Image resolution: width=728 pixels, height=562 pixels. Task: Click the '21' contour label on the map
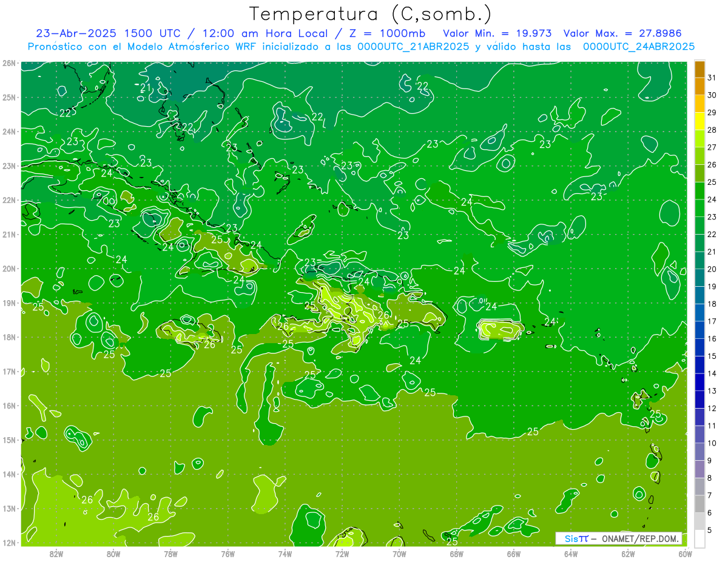coord(146,88)
